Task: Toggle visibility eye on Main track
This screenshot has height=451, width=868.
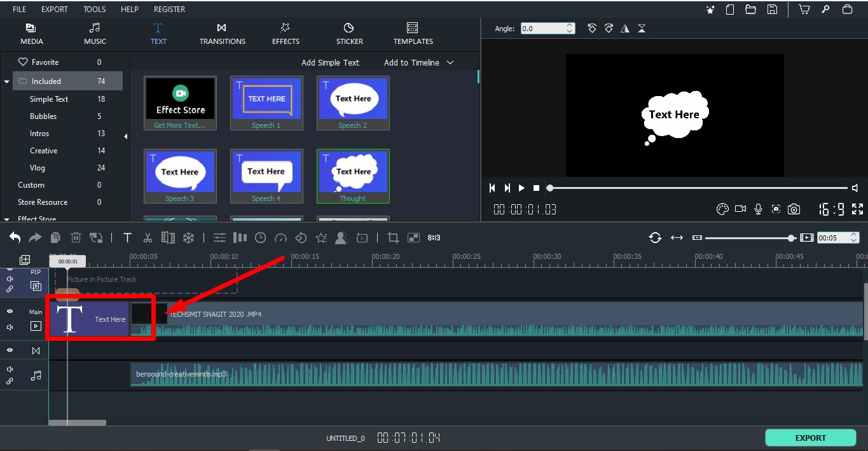Action: coord(10,312)
